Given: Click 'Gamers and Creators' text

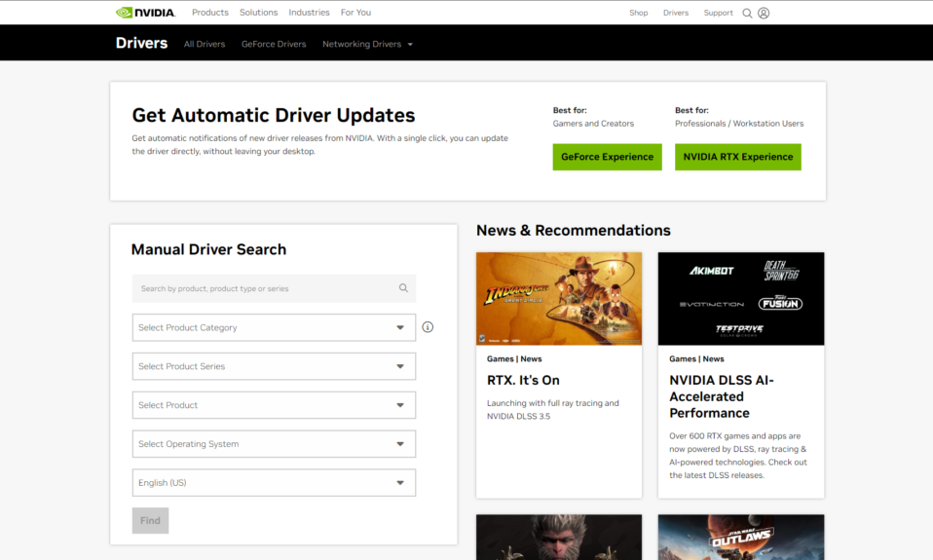Looking at the screenshot, I should 593,123.
